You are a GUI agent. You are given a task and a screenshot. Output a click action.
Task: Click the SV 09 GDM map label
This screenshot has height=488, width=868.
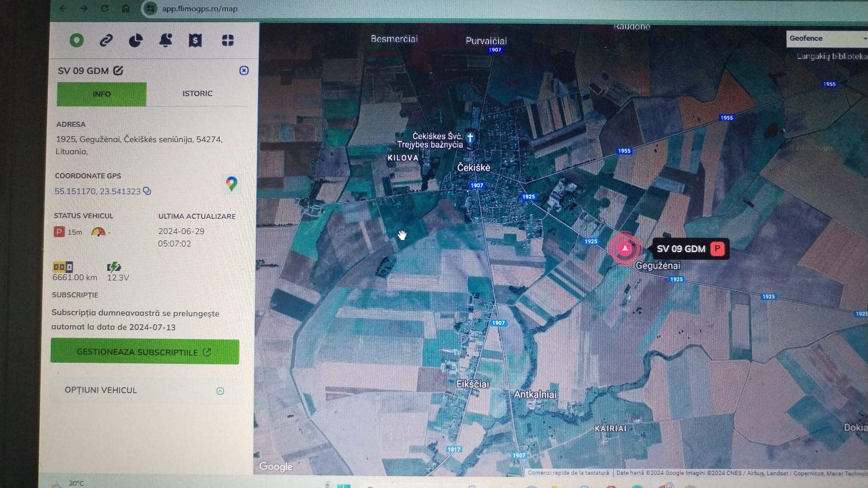(681, 249)
